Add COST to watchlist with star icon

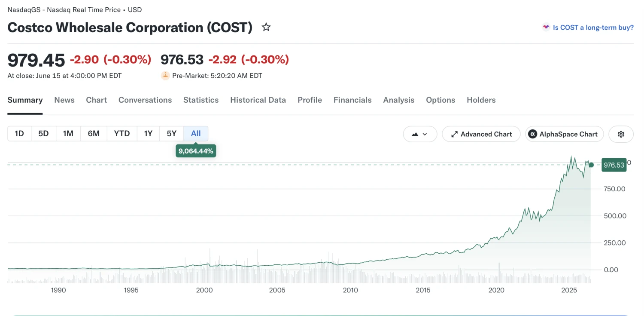[266, 28]
